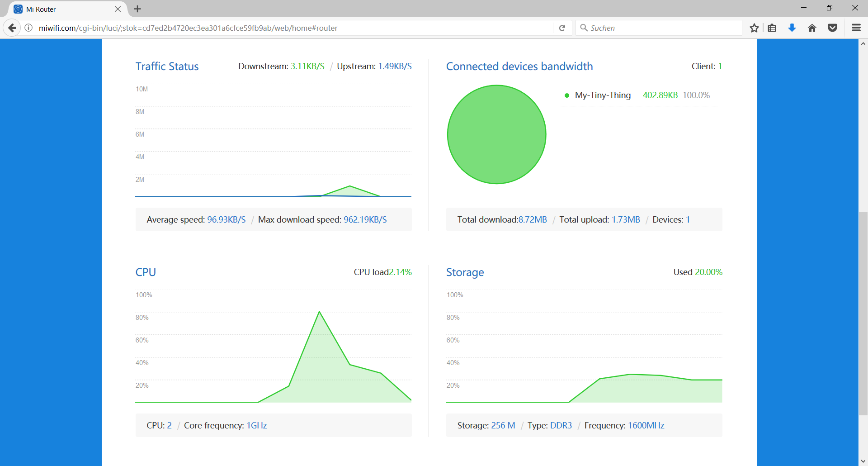
Task: Go to browser home page icon
Action: coord(812,28)
